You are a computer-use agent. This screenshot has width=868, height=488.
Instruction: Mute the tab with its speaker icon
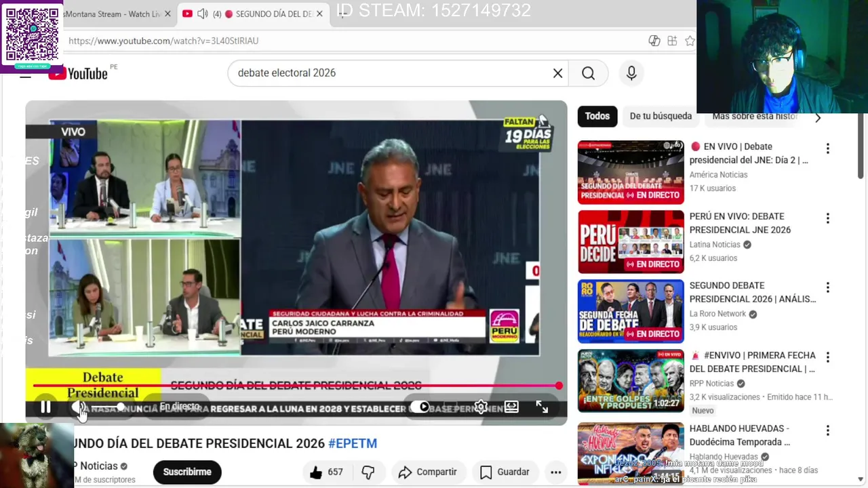202,14
